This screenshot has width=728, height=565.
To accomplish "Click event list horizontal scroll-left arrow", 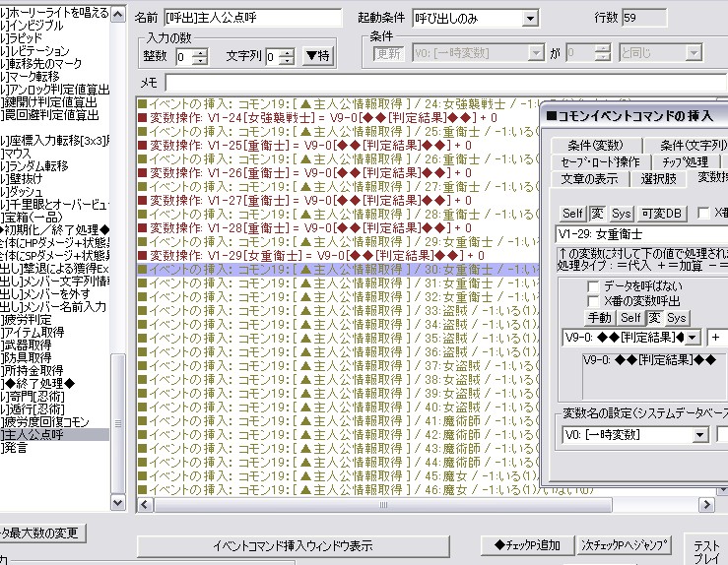I will [145, 505].
